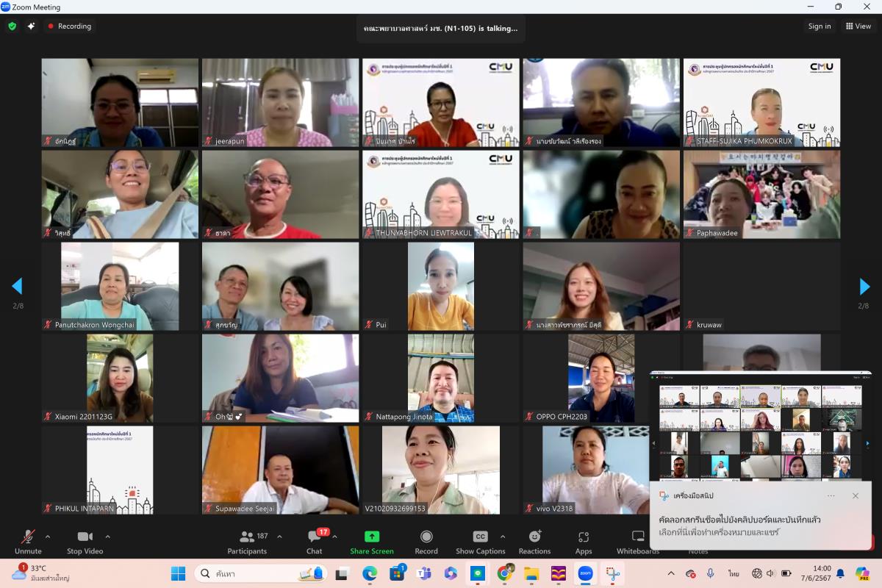882x588 pixels.
Task: Select Pui's video tile
Action: [x=441, y=287]
